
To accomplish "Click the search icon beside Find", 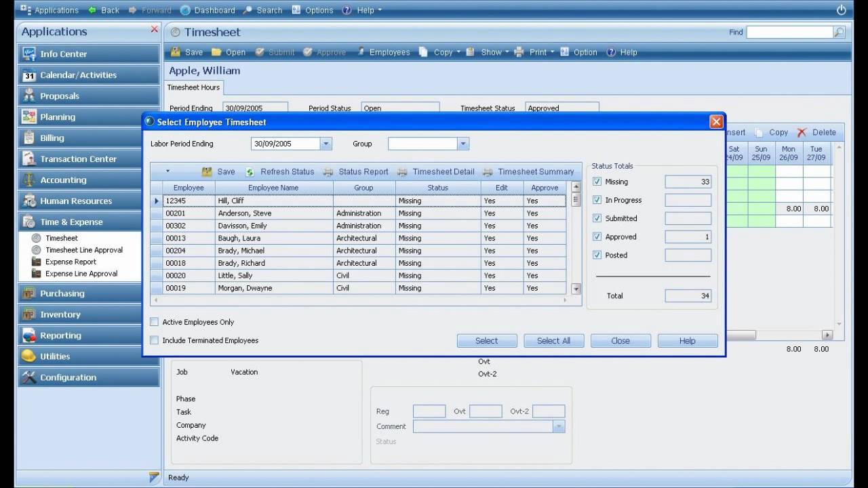I will [x=839, y=32].
